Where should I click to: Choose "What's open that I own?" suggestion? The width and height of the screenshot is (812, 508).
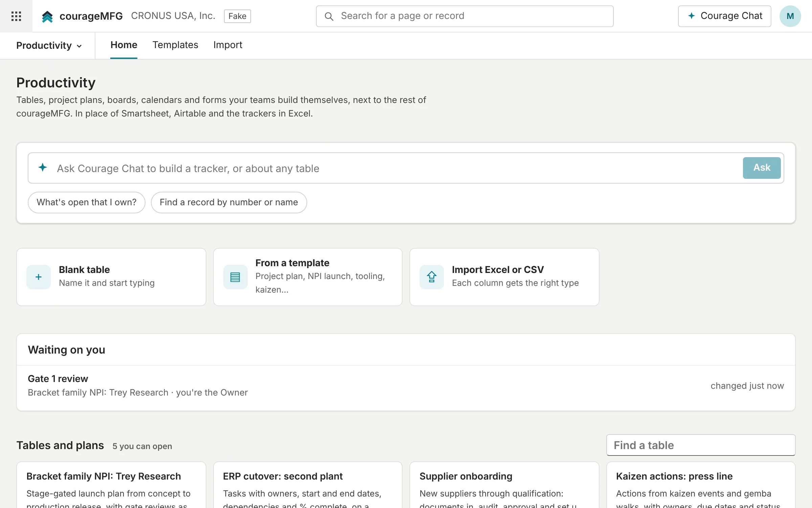[87, 202]
